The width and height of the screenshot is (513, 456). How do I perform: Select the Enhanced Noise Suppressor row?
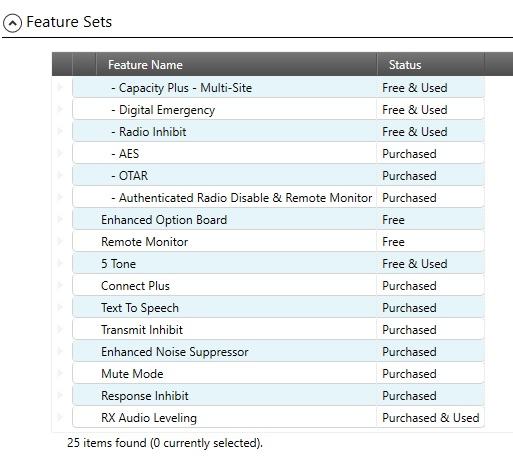(x=278, y=352)
